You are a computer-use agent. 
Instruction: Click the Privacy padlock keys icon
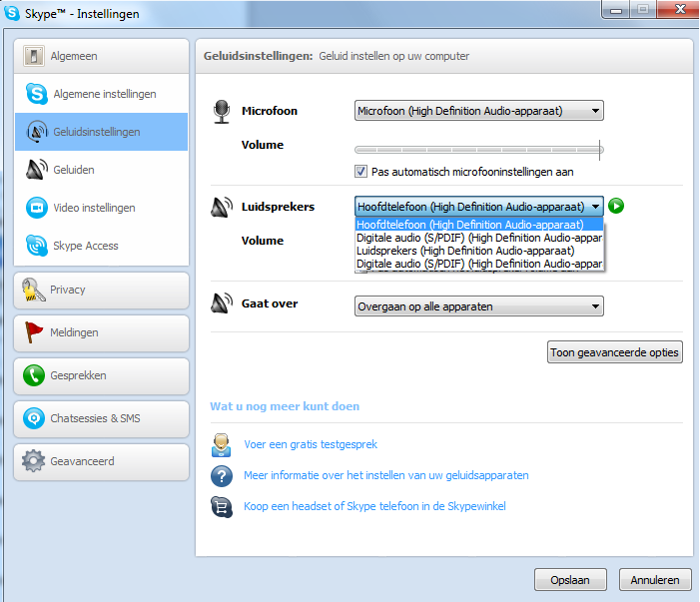tap(34, 290)
